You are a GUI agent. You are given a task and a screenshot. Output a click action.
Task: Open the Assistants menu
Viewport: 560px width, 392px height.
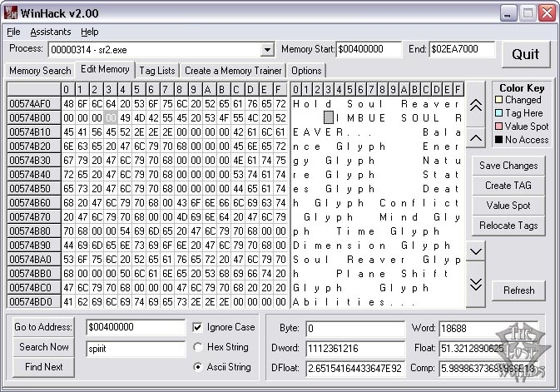[51, 32]
